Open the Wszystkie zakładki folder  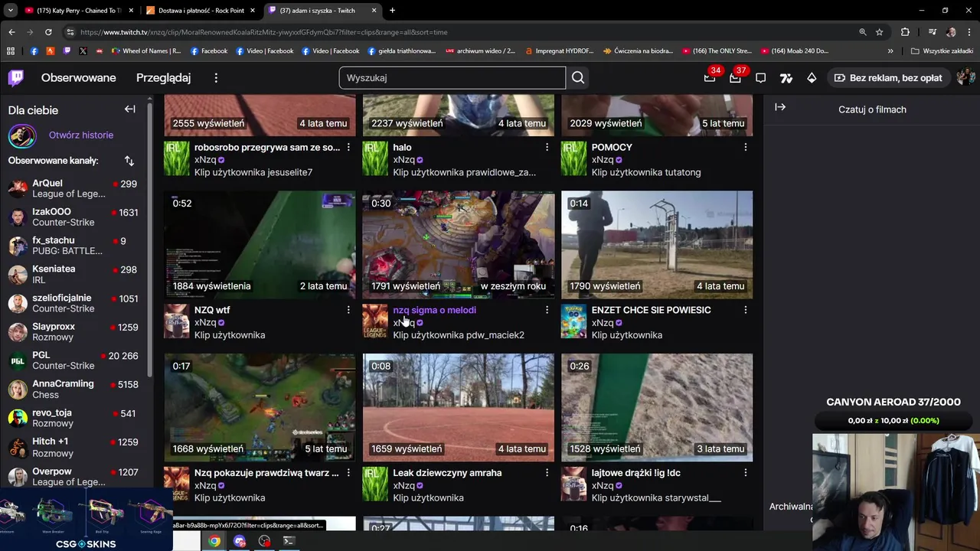coord(942,51)
